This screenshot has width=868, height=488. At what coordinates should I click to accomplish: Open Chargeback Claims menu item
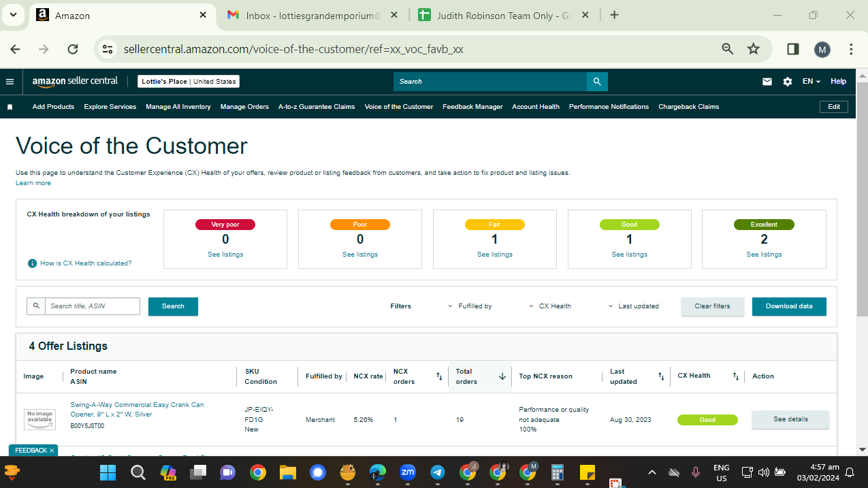(689, 107)
